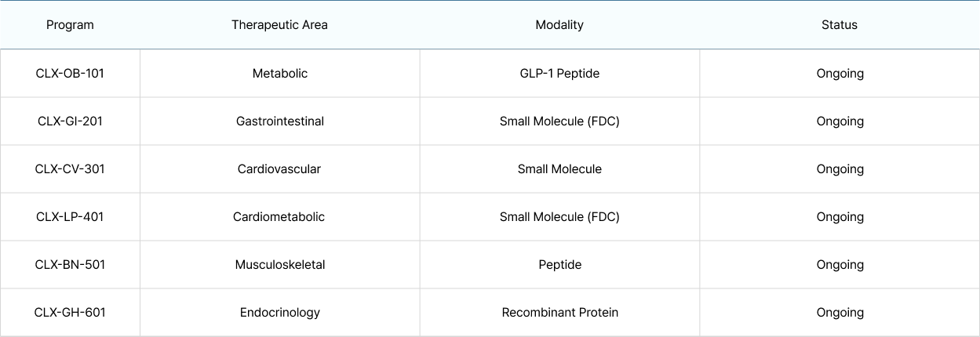
Task: Click the Recombinant Protein modality cell
Action: coord(560,313)
